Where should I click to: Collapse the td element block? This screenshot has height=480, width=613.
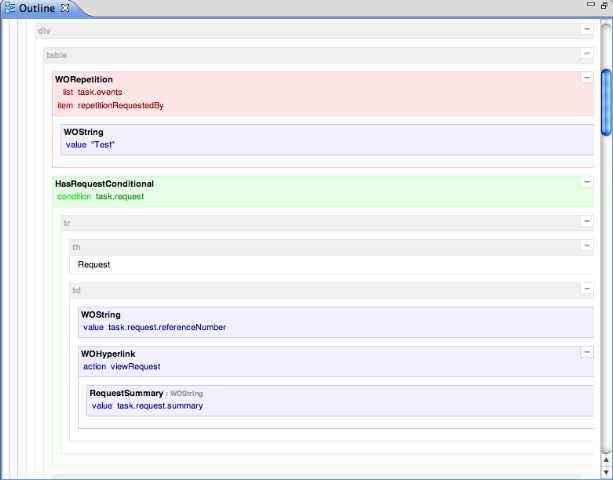coord(587,290)
